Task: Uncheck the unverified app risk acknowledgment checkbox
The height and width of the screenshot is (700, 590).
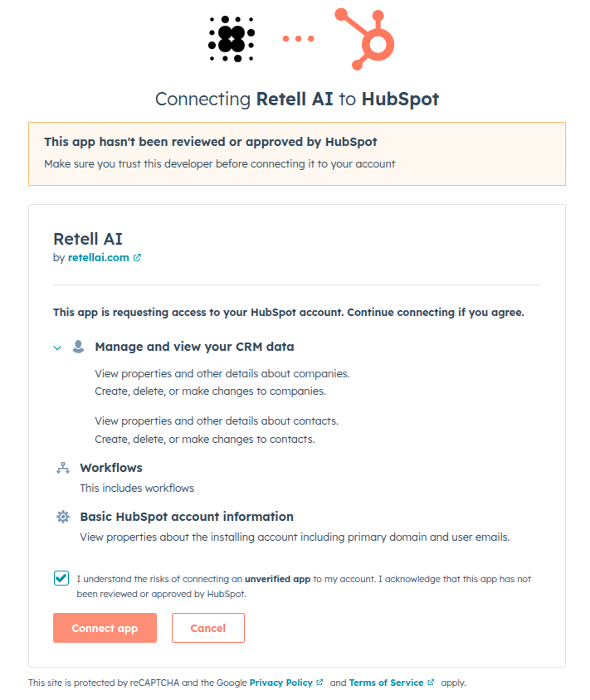Action: click(61, 577)
